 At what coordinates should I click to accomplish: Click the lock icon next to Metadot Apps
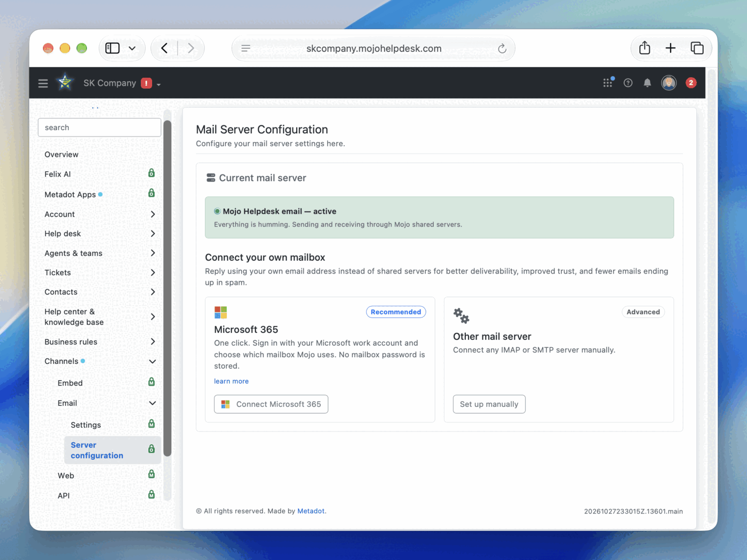point(152,193)
